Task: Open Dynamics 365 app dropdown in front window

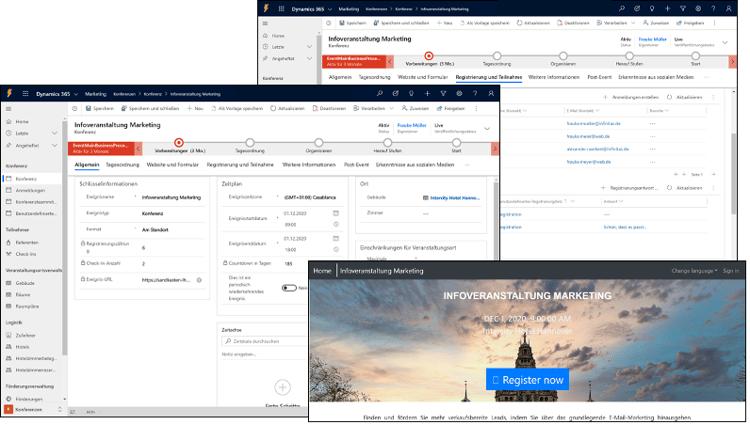Action: click(x=56, y=94)
